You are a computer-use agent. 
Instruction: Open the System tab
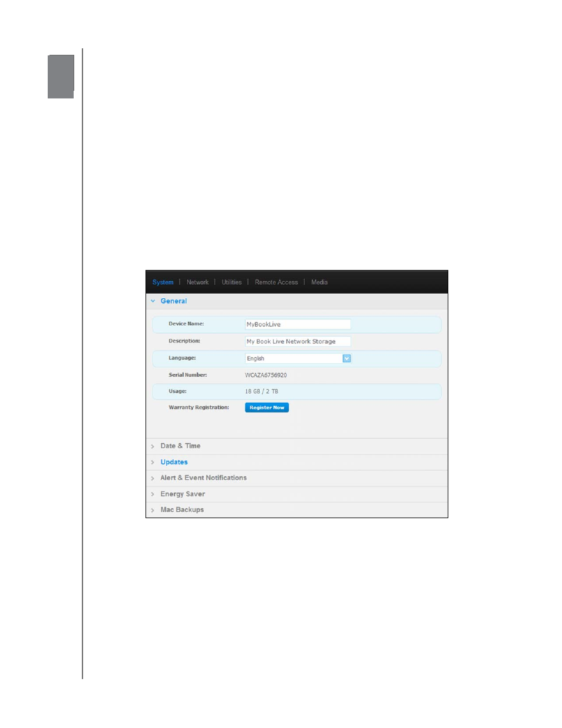click(x=163, y=282)
